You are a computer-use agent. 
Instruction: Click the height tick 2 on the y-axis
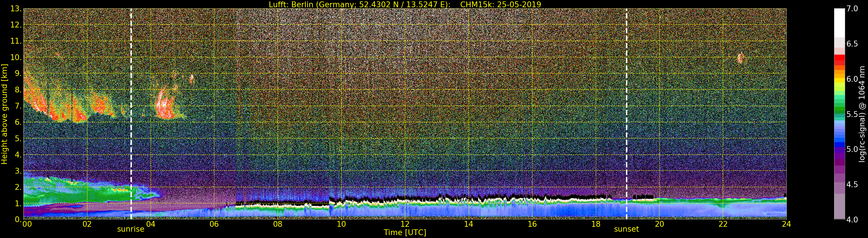pyautogui.click(x=18, y=187)
